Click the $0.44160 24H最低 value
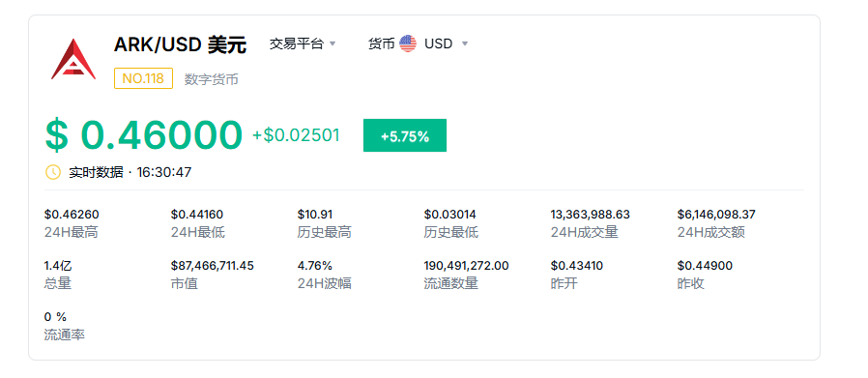Viewport: 868px width, 378px height. [x=197, y=215]
